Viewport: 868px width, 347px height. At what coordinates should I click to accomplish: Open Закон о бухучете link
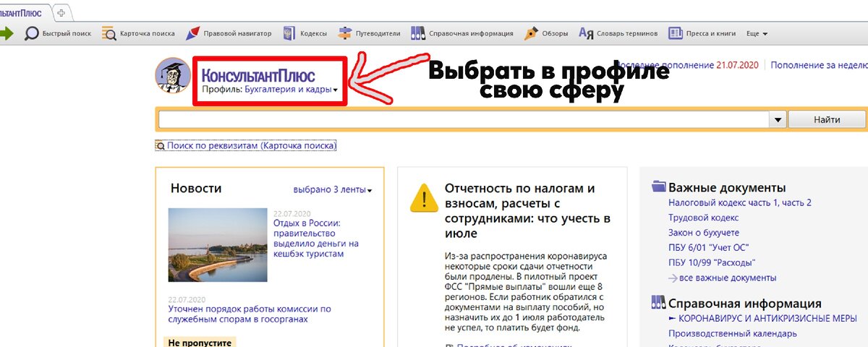click(x=704, y=233)
